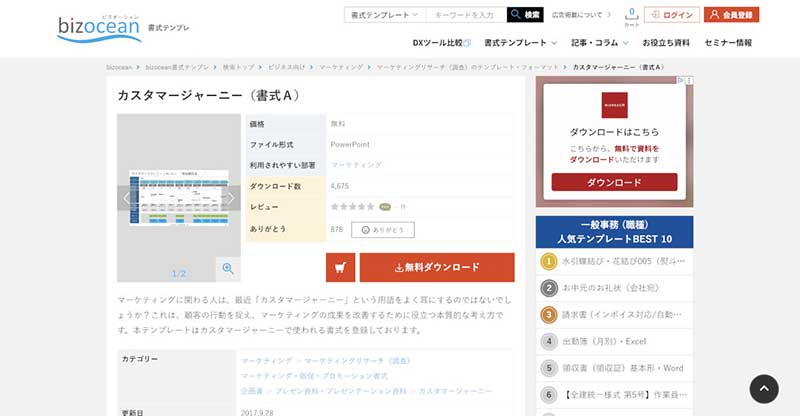The width and height of the screenshot is (800, 416).
Task: Click the 無料ダウンロード button
Action: 437,267
